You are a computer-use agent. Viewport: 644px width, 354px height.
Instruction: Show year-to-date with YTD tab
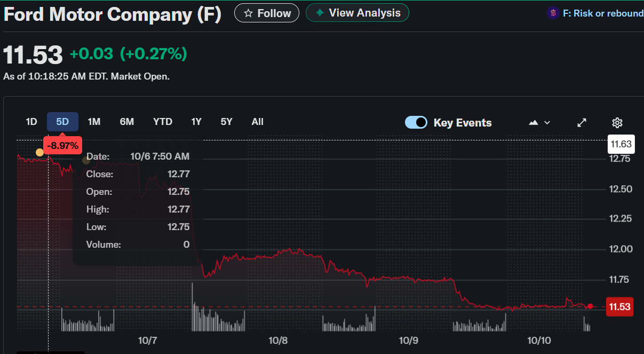click(163, 122)
